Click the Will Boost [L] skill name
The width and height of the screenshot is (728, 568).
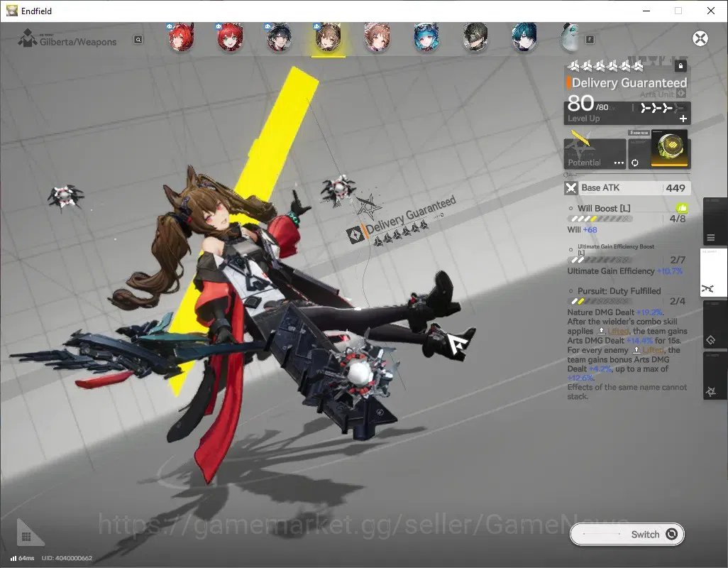click(604, 209)
